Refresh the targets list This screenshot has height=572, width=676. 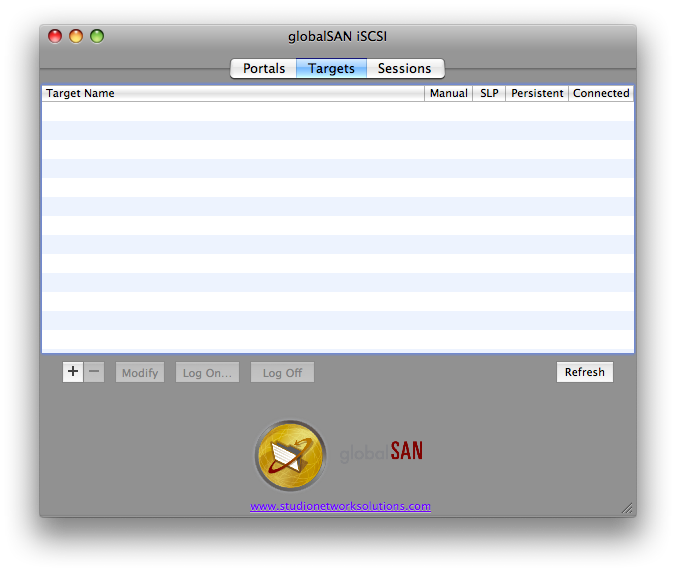(x=585, y=372)
